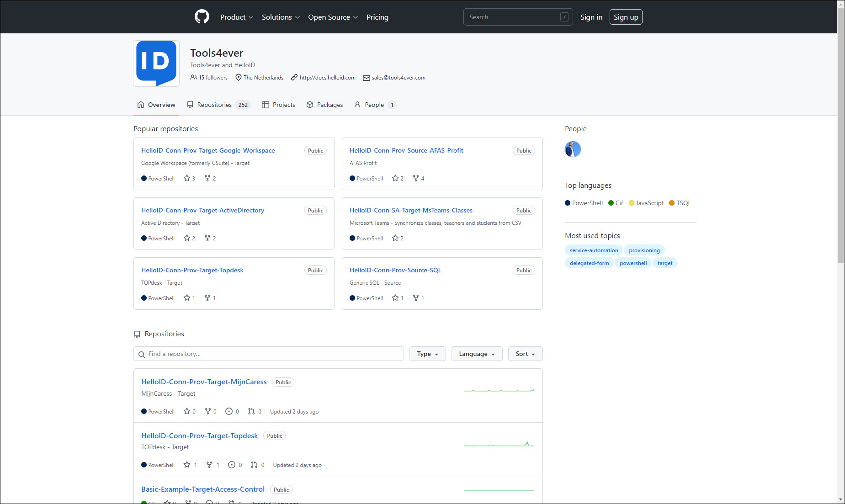The width and height of the screenshot is (845, 504).
Task: Open the Pricing page
Action: point(377,17)
